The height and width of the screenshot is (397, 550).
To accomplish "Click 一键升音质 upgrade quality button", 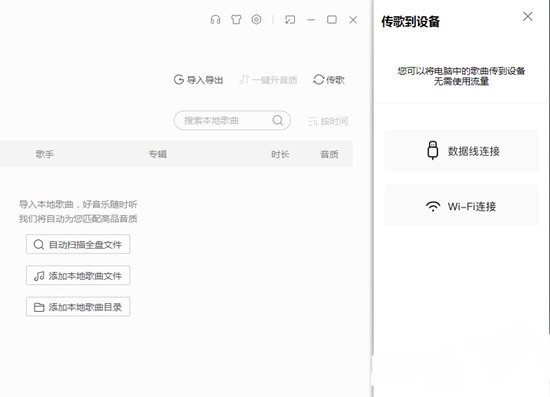I will pos(268,80).
